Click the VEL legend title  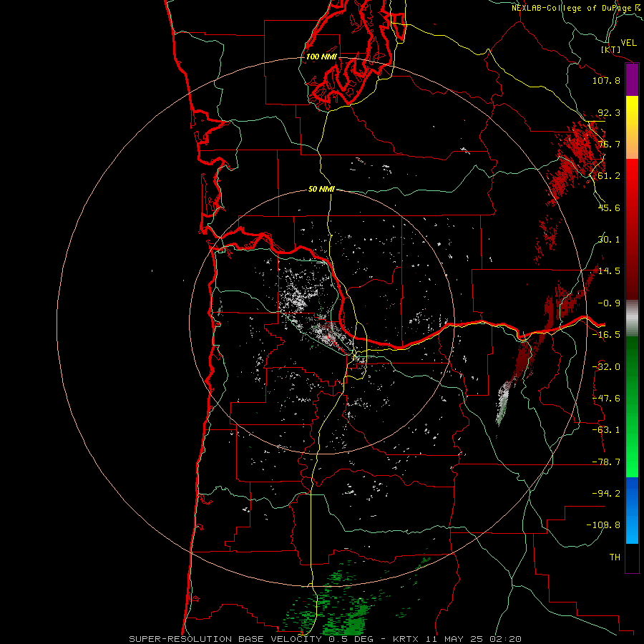628,43
